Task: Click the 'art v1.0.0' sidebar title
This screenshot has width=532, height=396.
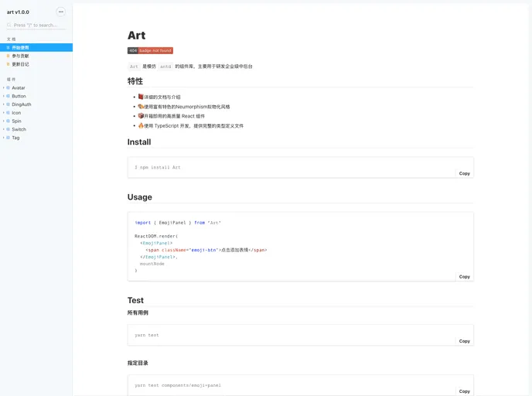Action: (x=18, y=12)
